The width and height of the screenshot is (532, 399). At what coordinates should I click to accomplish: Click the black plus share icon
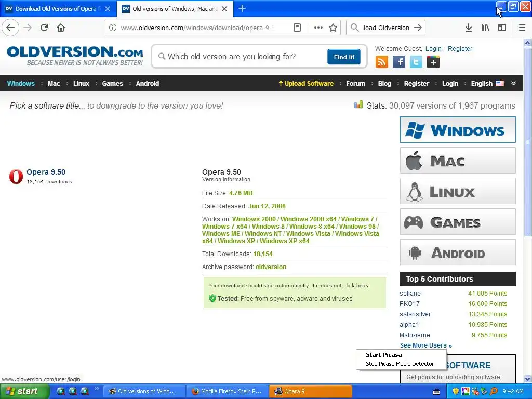(433, 62)
